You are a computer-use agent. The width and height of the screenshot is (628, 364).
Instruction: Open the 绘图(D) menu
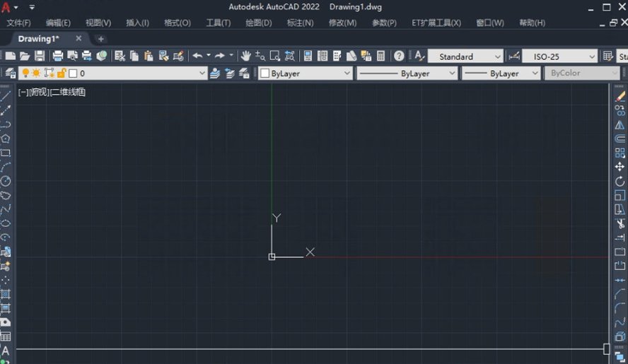pos(258,23)
